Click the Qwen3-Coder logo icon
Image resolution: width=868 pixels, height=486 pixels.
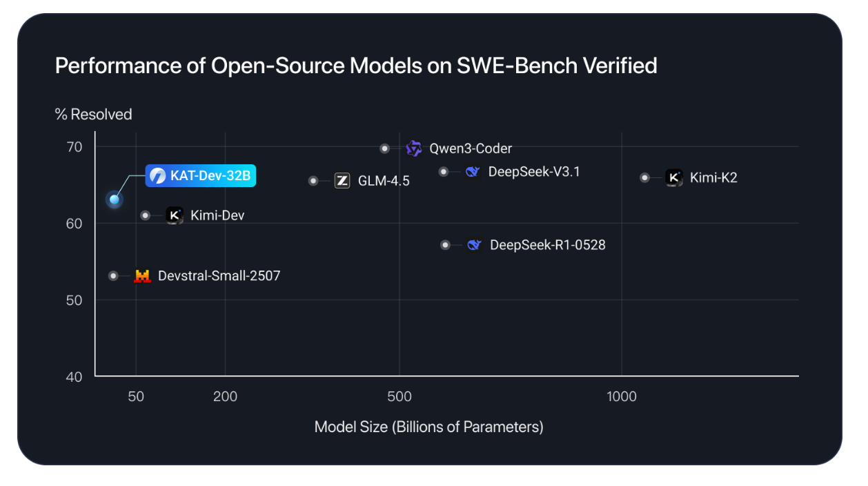click(x=414, y=148)
